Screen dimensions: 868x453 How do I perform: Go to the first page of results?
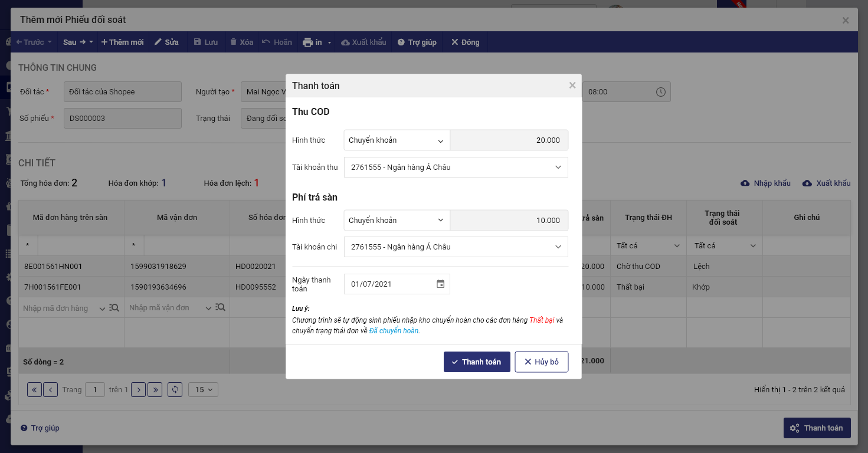tap(34, 389)
